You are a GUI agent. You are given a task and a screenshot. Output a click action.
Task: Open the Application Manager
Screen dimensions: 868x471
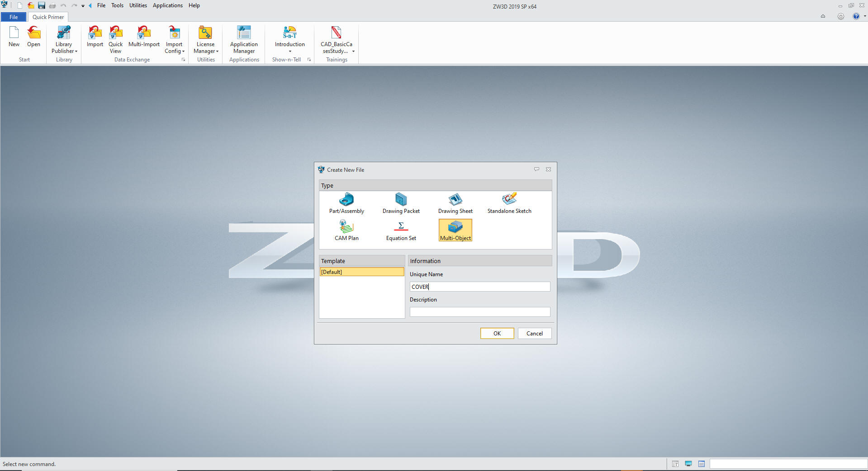244,40
